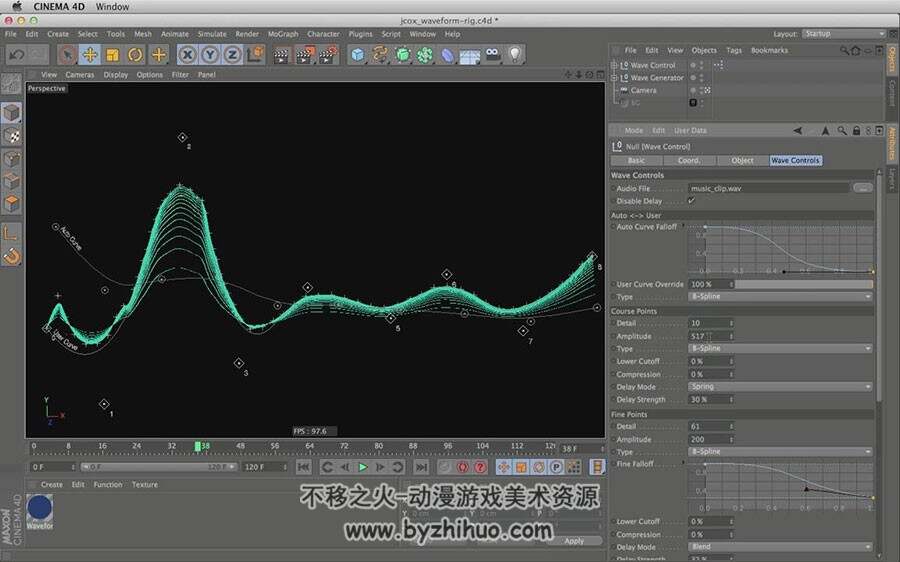
Task: Select the Scale tool
Action: (112, 55)
